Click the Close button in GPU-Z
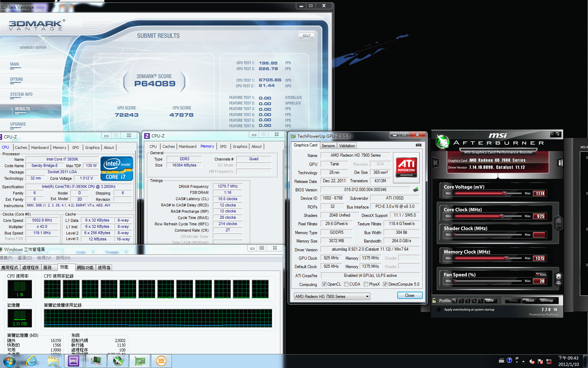This screenshot has height=368, width=588. pyautogui.click(x=409, y=295)
